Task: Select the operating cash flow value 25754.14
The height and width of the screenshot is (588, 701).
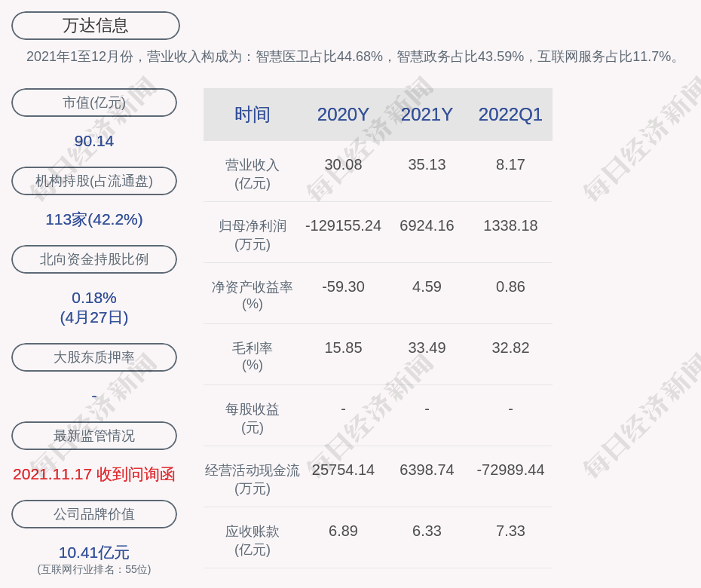Action: 343,470
